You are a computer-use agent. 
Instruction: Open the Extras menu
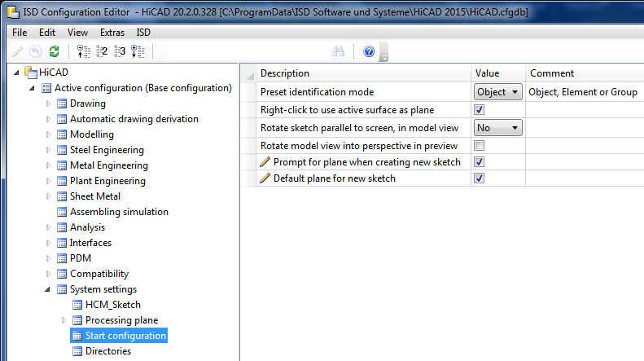click(112, 33)
